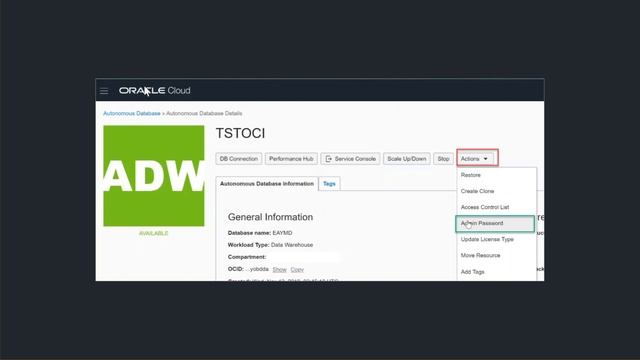Click Database name EAYMD text
640x360 pixels.
pyautogui.click(x=260, y=233)
